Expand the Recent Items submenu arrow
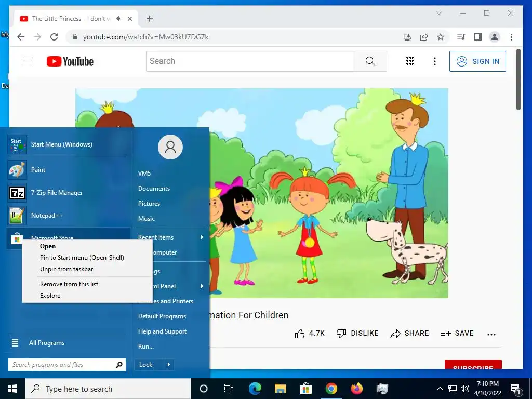Image resolution: width=532 pixels, height=399 pixels. click(x=202, y=237)
